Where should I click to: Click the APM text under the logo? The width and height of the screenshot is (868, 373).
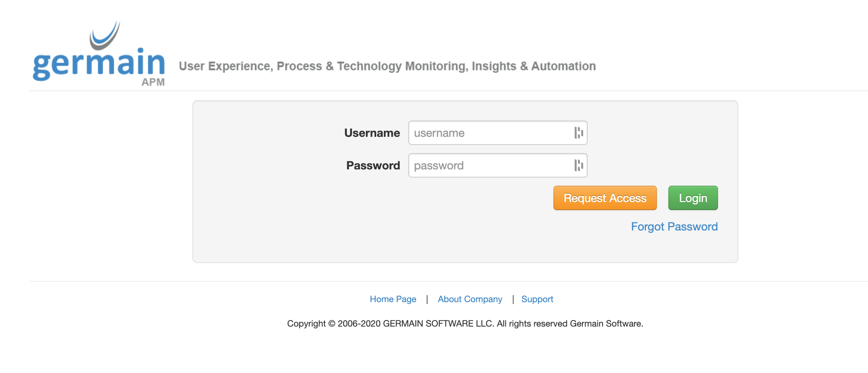(x=153, y=82)
